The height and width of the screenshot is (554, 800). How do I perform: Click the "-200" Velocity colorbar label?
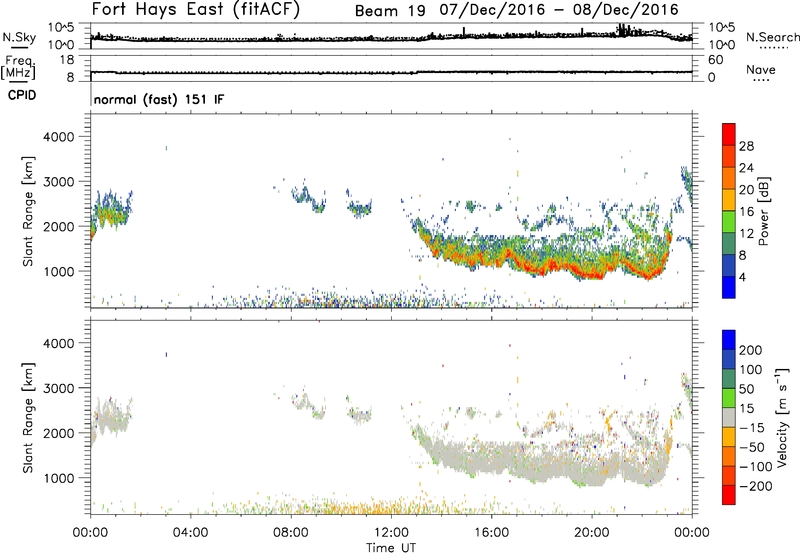756,487
